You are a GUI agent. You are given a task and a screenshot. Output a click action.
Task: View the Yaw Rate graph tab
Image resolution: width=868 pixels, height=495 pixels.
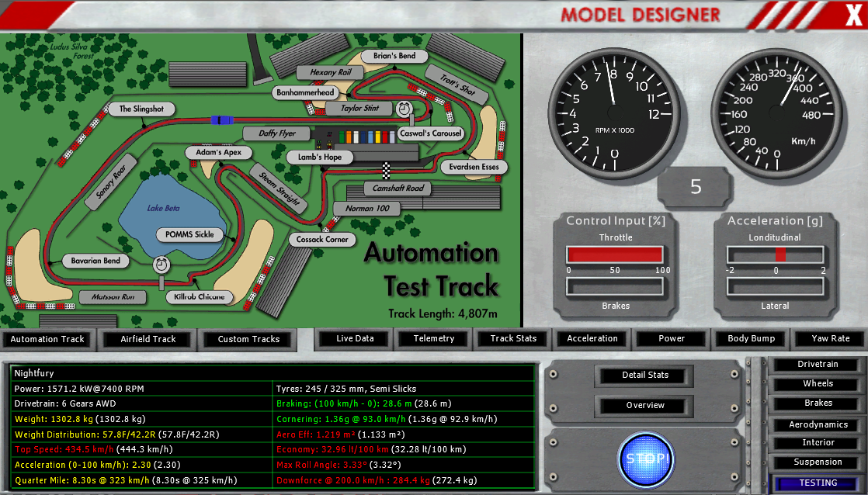pos(831,338)
